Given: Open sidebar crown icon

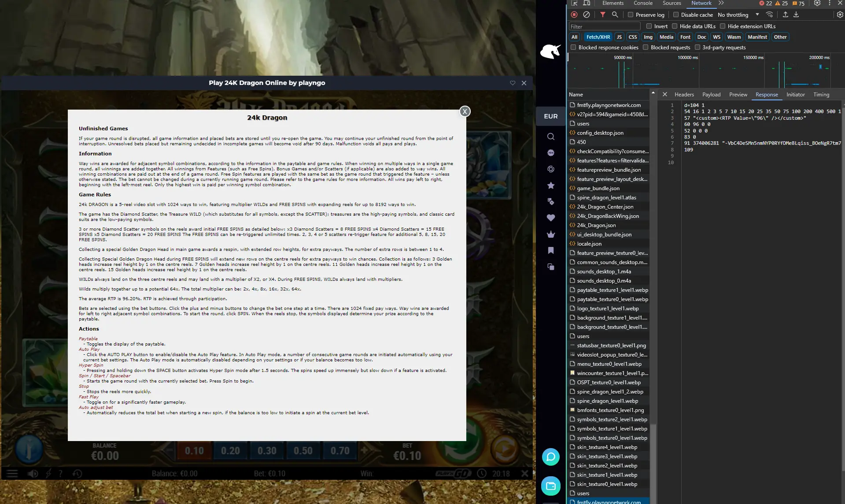Looking at the screenshot, I should (x=551, y=234).
